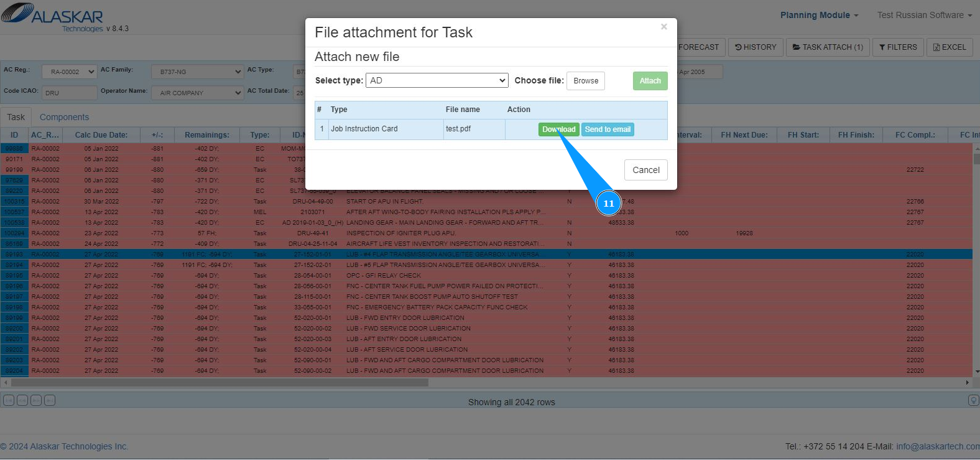This screenshot has width=980, height=460.
Task: Click the Showing all 2042 rows status
Action: [x=512, y=402]
